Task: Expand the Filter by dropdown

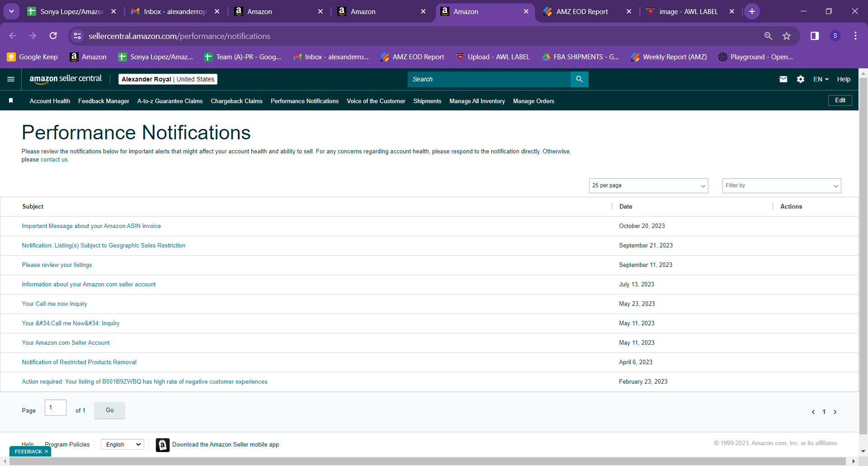Action: (x=782, y=185)
